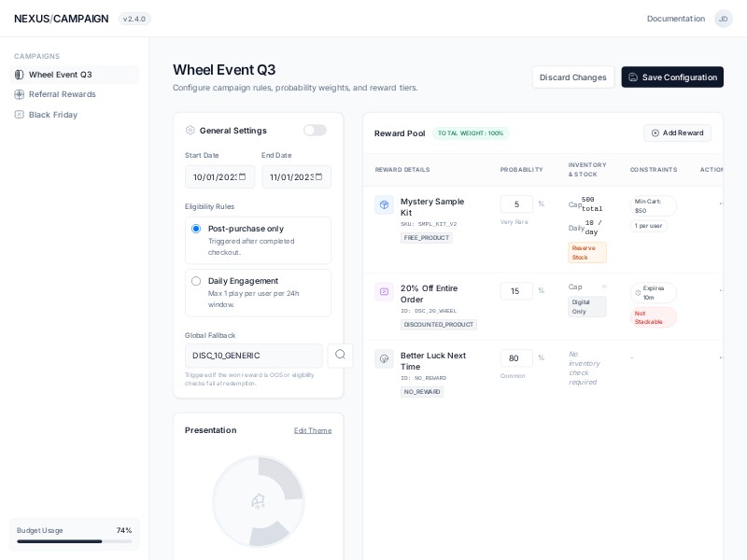Open Black Friday campaign
This screenshot has height=560, width=747.
[x=75, y=115]
